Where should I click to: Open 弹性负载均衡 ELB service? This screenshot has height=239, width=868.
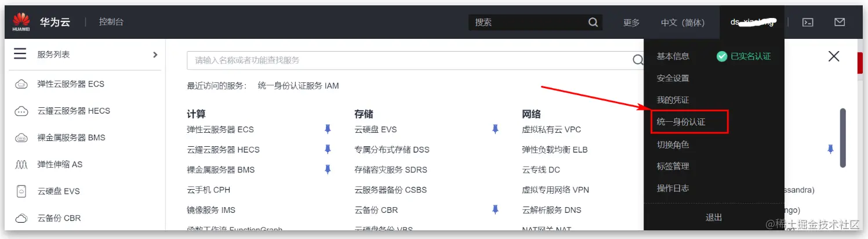555,150
